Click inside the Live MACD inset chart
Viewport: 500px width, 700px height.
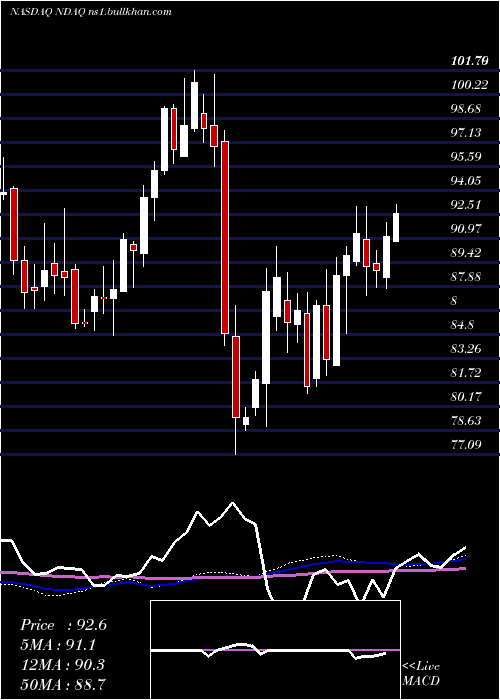pyautogui.click(x=275, y=650)
